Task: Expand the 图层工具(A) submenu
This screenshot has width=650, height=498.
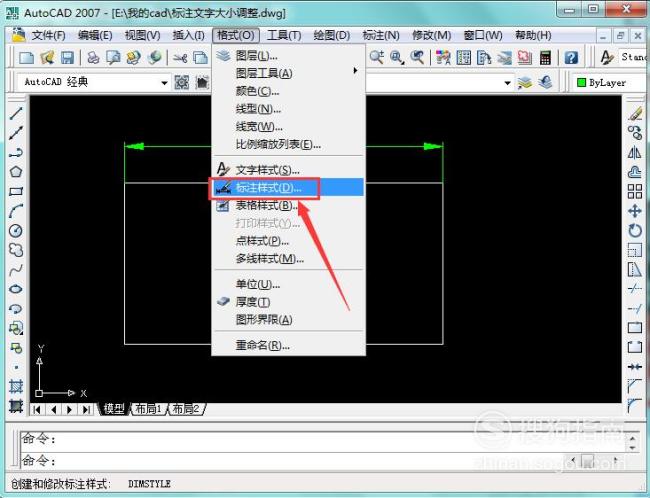Action: coord(288,73)
